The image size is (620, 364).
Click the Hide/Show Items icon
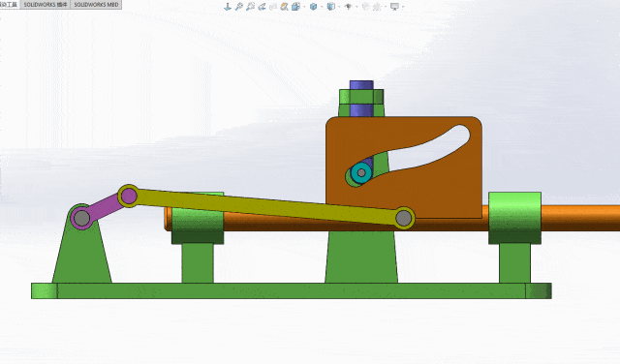click(331, 7)
